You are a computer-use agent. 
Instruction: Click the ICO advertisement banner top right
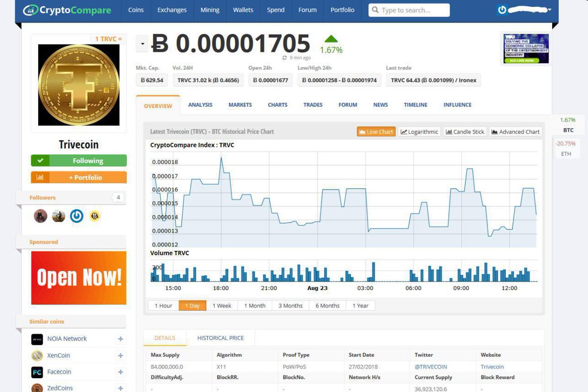point(526,49)
